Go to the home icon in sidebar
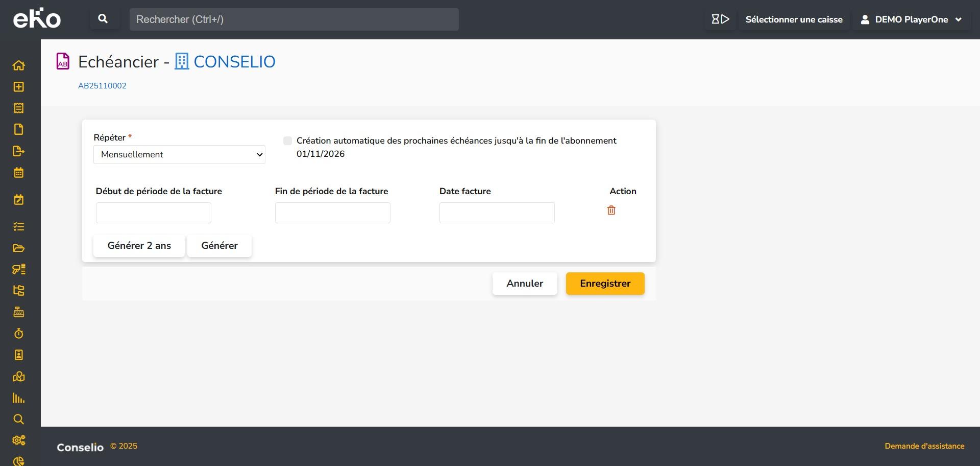Image resolution: width=980 pixels, height=466 pixels. tap(18, 65)
